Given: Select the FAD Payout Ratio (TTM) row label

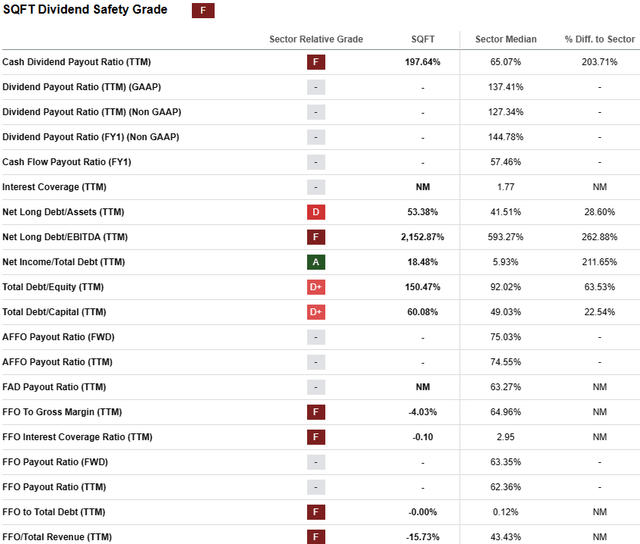Looking at the screenshot, I should pos(54,387).
